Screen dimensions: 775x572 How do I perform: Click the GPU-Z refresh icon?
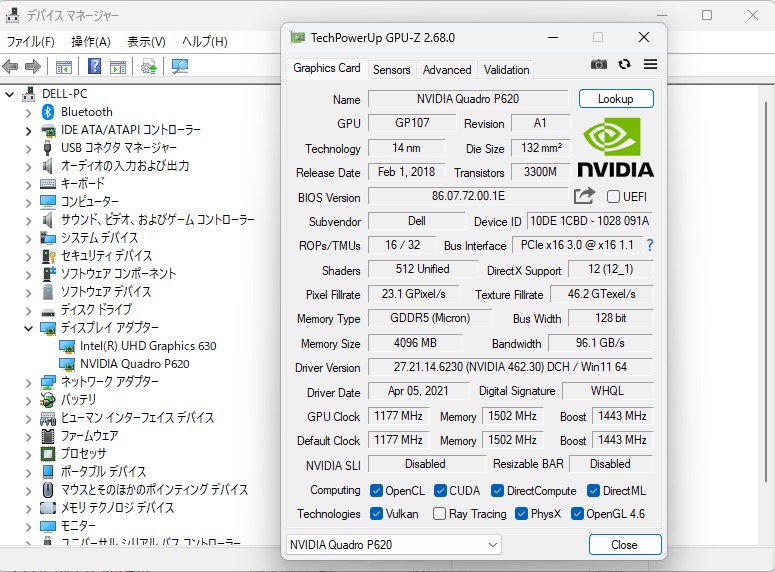624,64
